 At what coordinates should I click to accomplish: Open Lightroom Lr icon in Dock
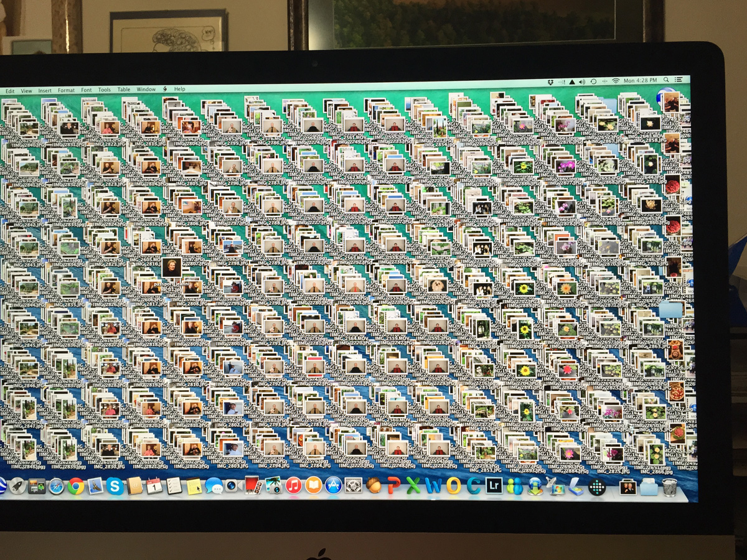point(494,486)
